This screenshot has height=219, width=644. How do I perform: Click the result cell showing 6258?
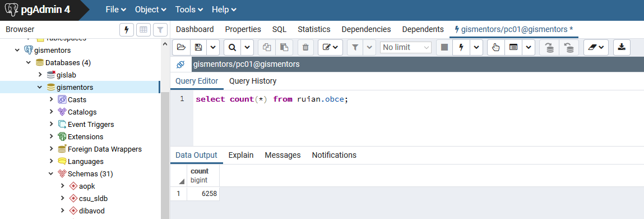203,194
